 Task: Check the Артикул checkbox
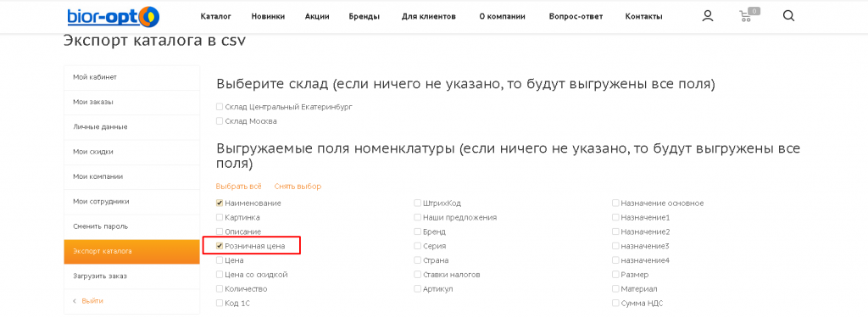tap(417, 289)
